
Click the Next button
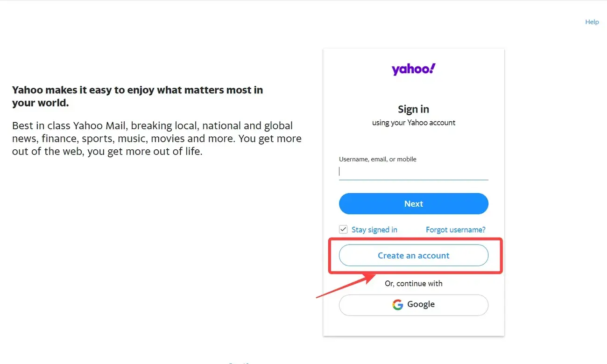click(413, 203)
